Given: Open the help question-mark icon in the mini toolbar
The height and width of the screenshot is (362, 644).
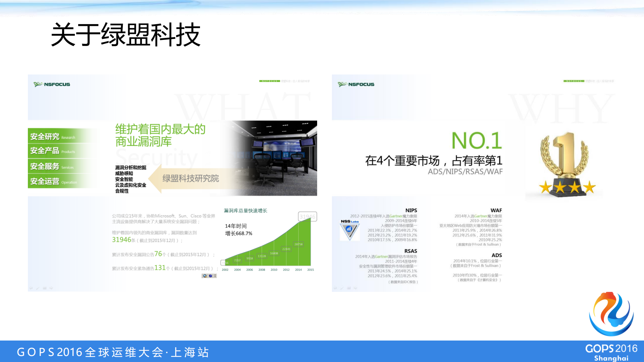Looking at the screenshot, I should [210, 276].
